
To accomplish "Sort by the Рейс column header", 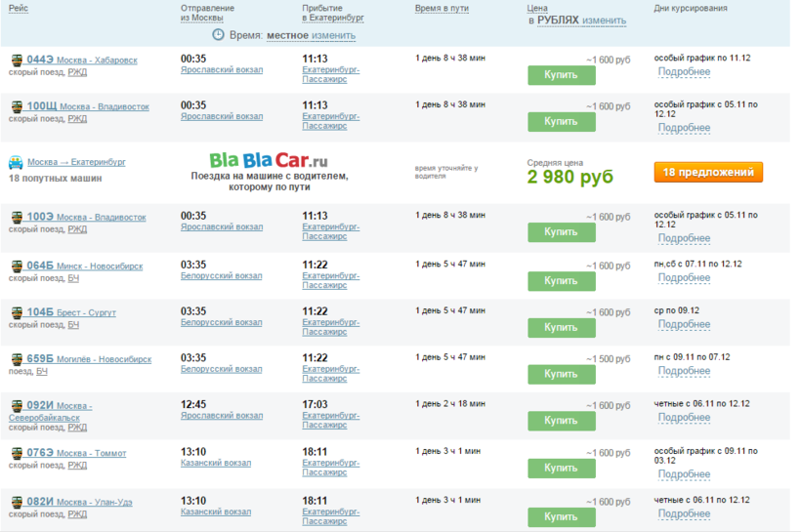I will (x=19, y=8).
